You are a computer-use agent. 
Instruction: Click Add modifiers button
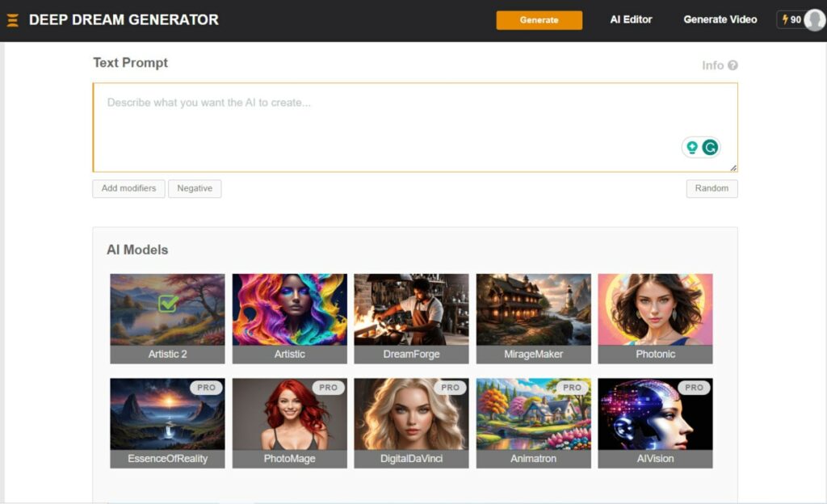(128, 188)
